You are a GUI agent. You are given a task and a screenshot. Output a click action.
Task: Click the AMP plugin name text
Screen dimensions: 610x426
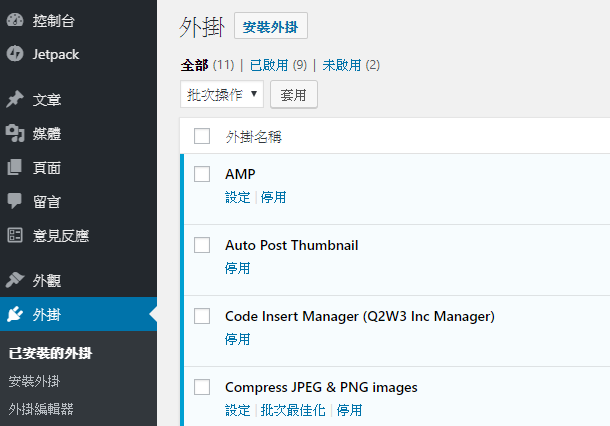click(x=240, y=174)
